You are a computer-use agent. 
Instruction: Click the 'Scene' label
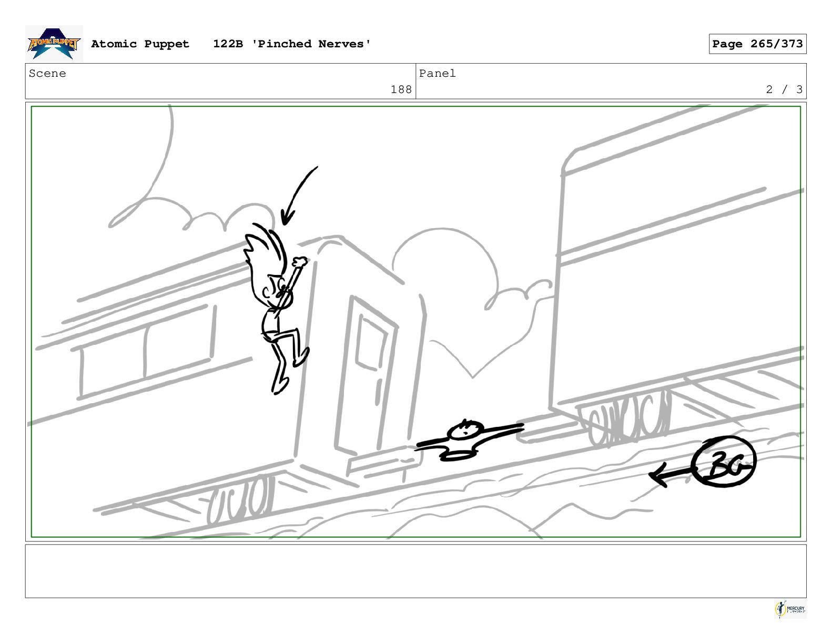(47, 74)
